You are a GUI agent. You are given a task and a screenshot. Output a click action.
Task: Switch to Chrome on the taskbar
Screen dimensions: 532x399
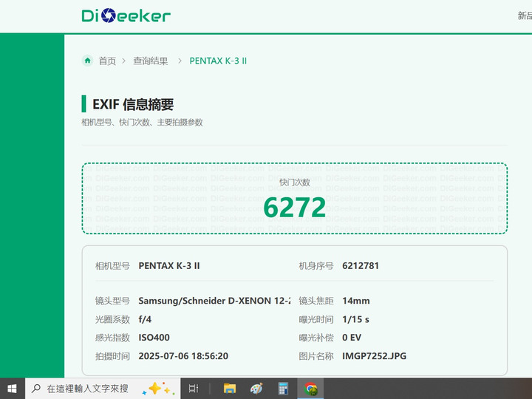pos(310,389)
